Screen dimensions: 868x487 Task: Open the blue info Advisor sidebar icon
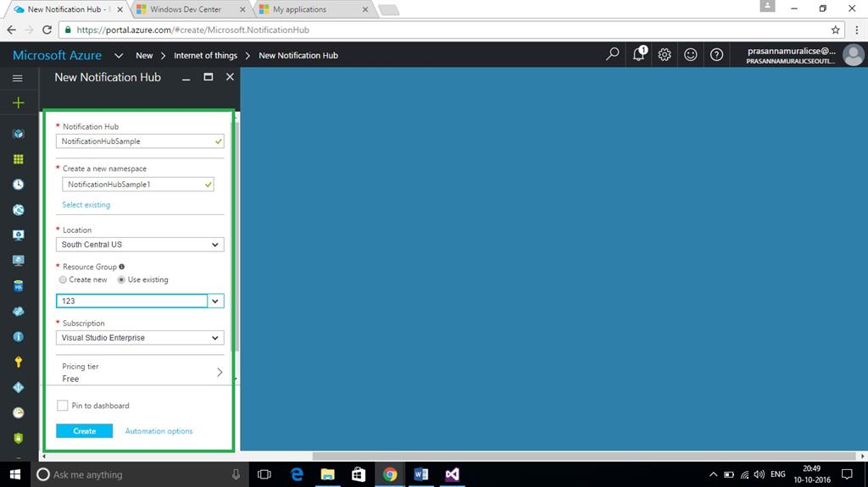point(19,336)
